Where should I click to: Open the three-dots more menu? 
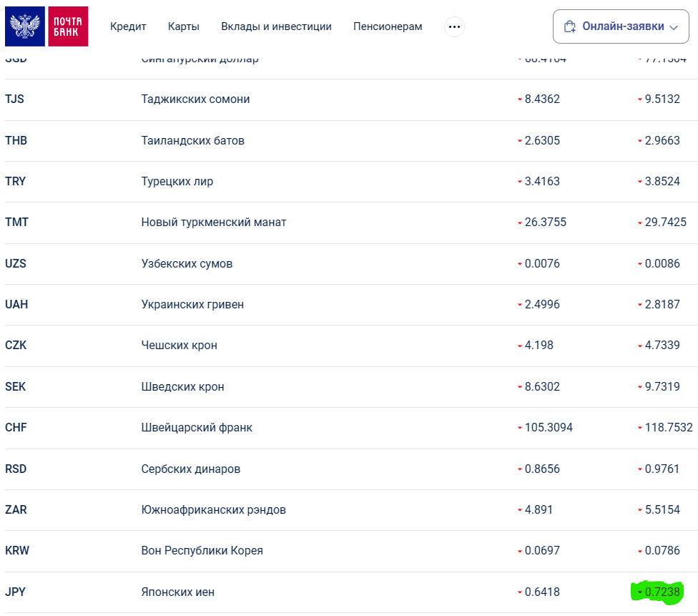click(x=454, y=27)
